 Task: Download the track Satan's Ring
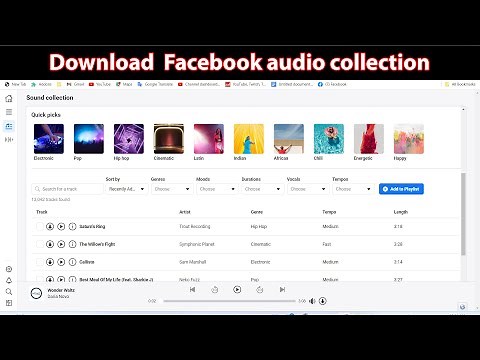click(x=50, y=226)
